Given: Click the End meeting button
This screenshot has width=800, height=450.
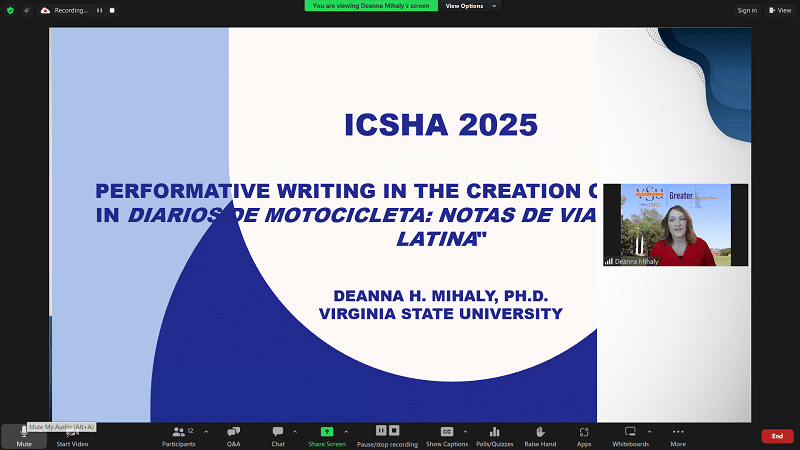Looking at the screenshot, I should click(777, 436).
